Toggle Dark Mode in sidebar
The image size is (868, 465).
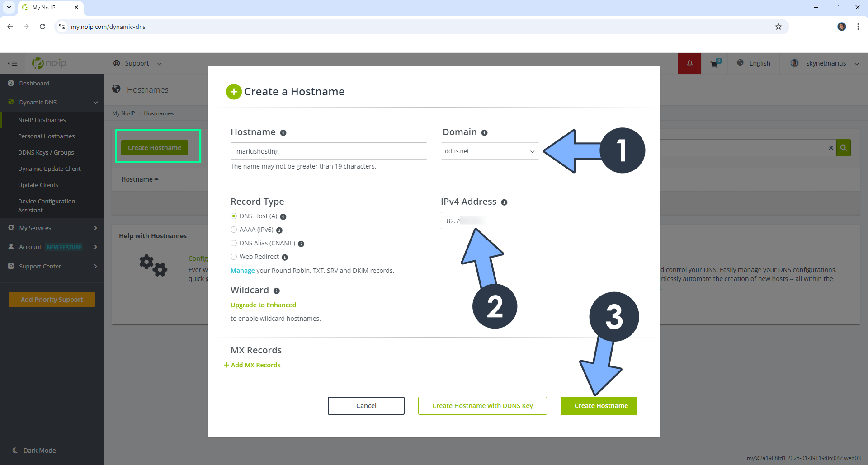(34, 451)
